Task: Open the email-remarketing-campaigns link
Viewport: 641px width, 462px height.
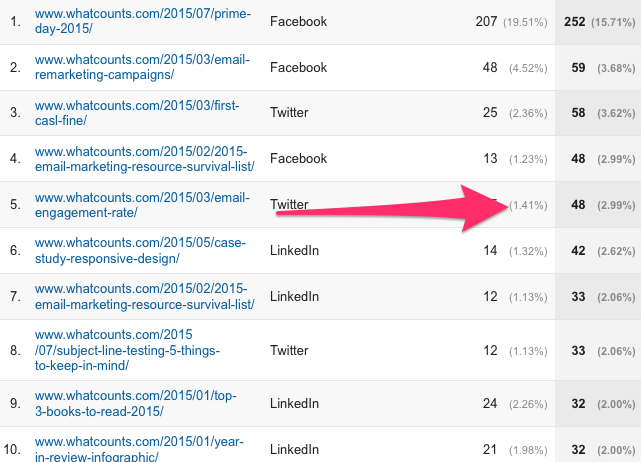Action: (142, 68)
